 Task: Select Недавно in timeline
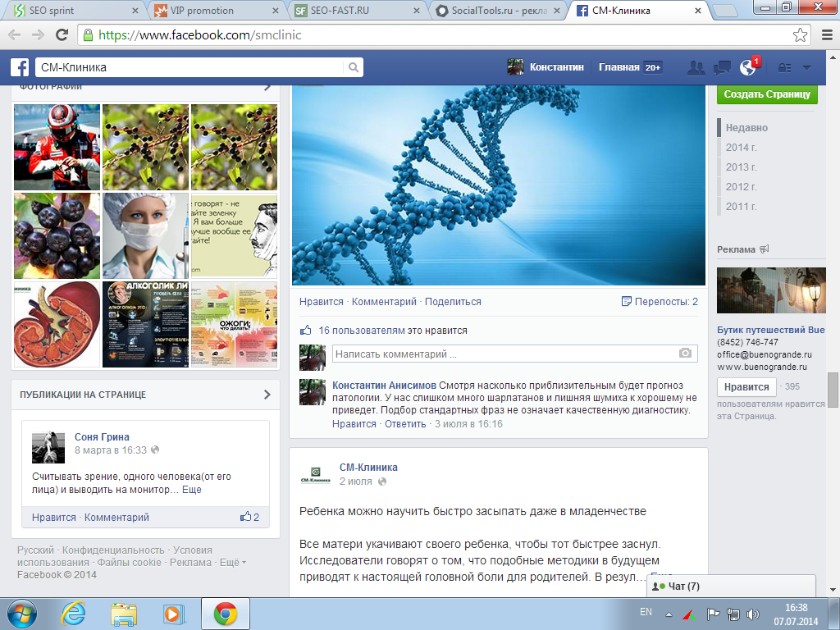coord(746,127)
